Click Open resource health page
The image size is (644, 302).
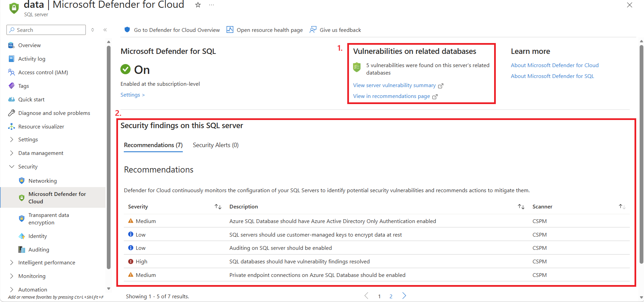point(265,30)
